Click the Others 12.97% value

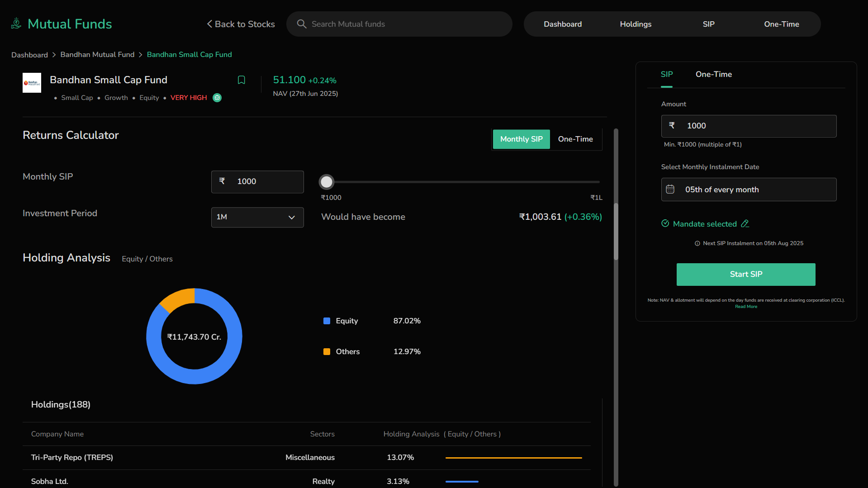click(407, 352)
